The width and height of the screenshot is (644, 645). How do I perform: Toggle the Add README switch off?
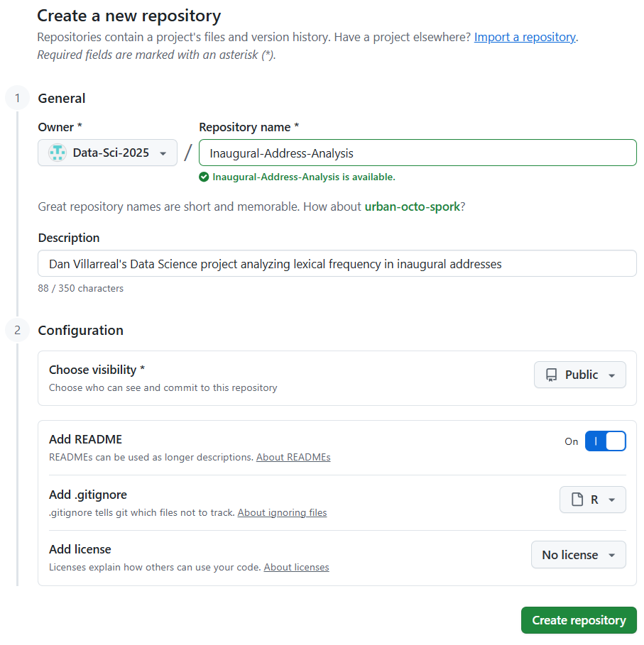(605, 441)
